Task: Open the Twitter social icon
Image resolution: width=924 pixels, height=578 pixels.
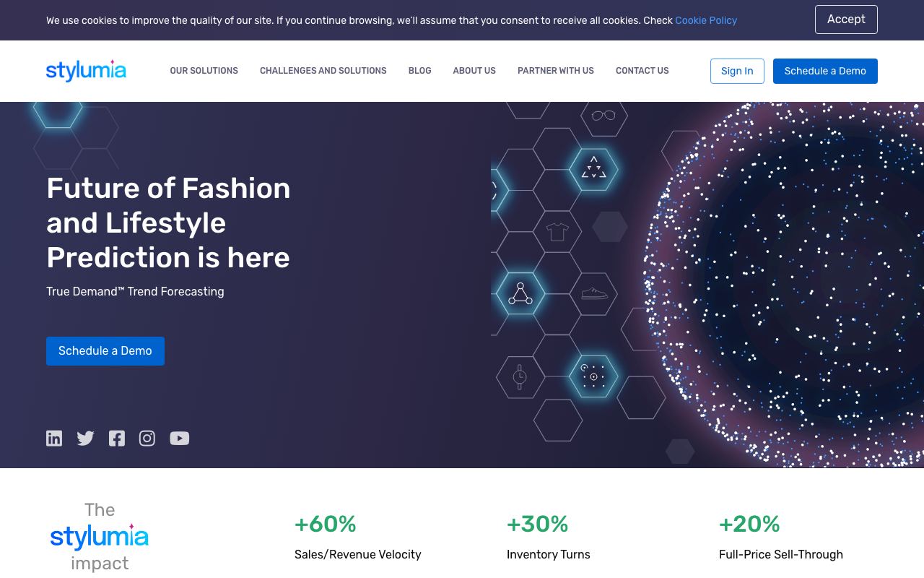Action: tap(85, 439)
